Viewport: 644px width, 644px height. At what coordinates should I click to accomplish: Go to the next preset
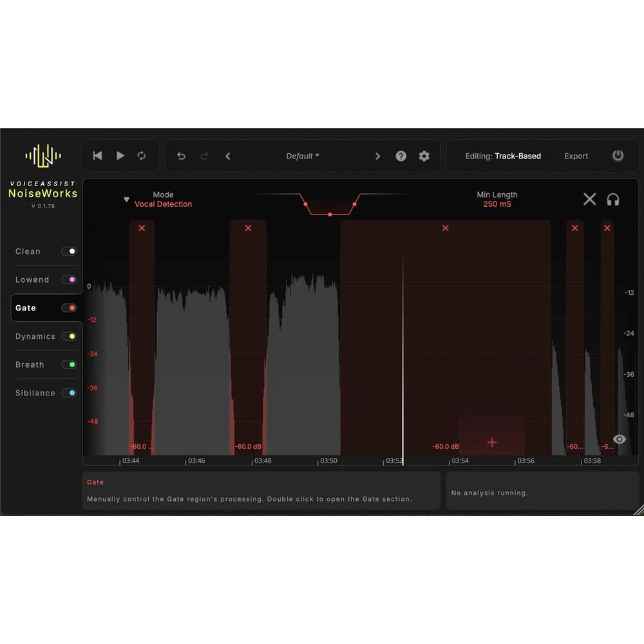[378, 156]
